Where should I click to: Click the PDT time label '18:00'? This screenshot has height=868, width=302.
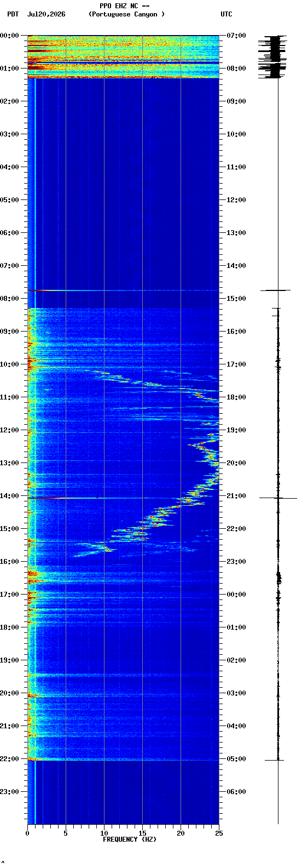(x=9, y=627)
